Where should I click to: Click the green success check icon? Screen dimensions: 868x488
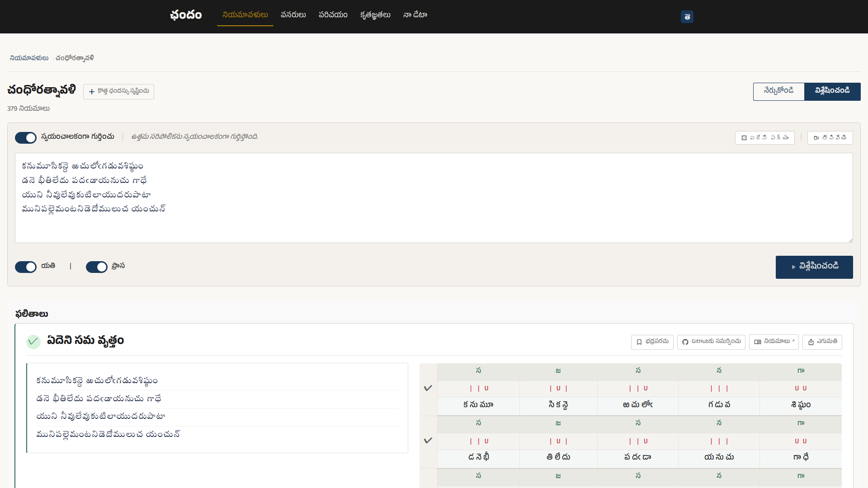[x=33, y=342]
